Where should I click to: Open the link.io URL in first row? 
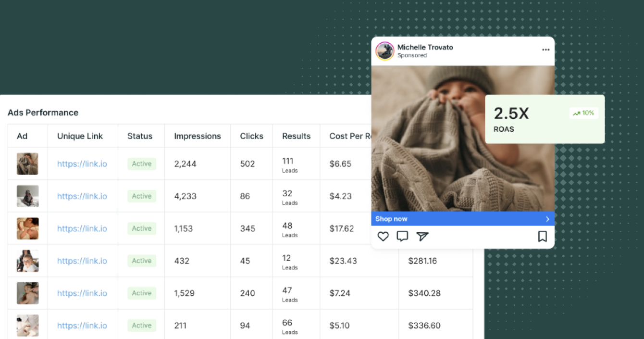coord(82,164)
